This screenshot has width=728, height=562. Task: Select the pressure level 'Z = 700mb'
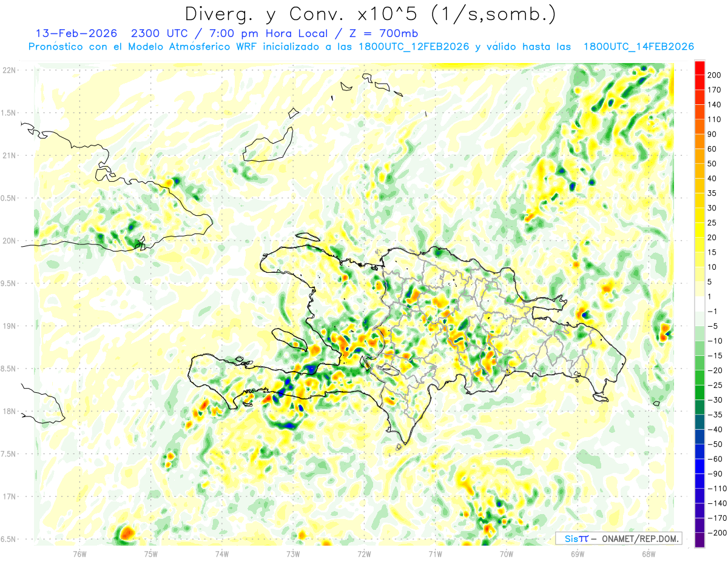[383, 33]
